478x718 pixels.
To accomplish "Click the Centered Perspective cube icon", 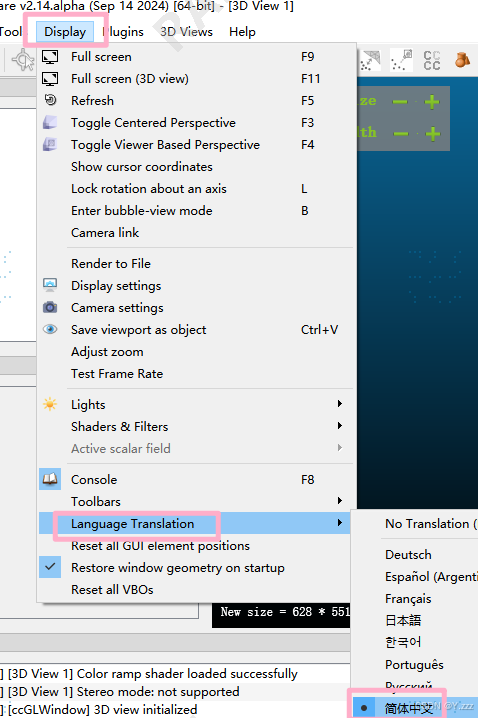I will (x=50, y=122).
